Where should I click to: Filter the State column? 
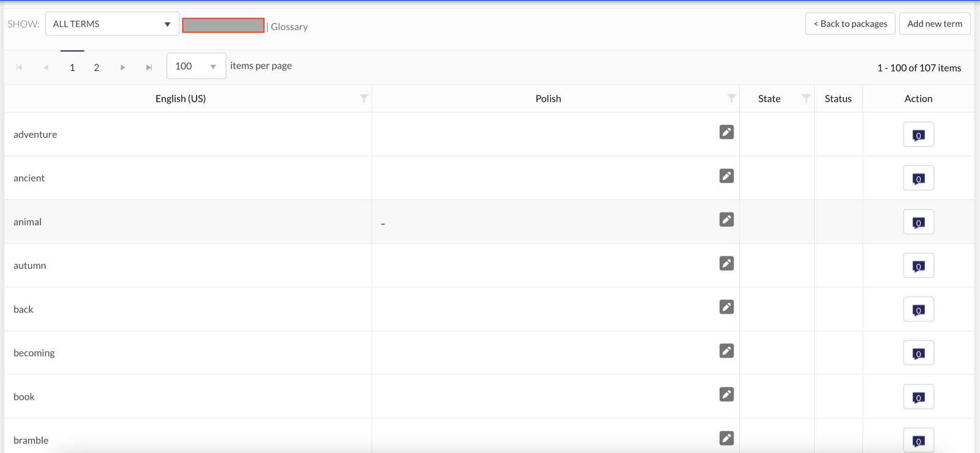coord(806,99)
